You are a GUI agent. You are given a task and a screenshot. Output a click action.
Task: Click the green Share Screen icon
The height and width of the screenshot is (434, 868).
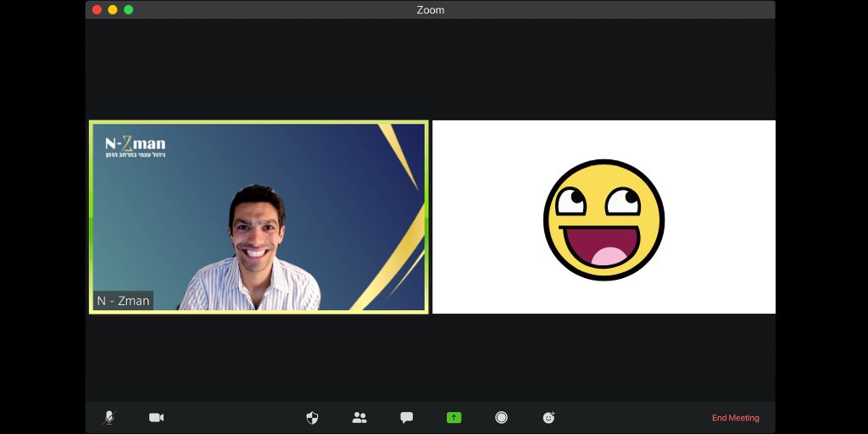tap(454, 417)
